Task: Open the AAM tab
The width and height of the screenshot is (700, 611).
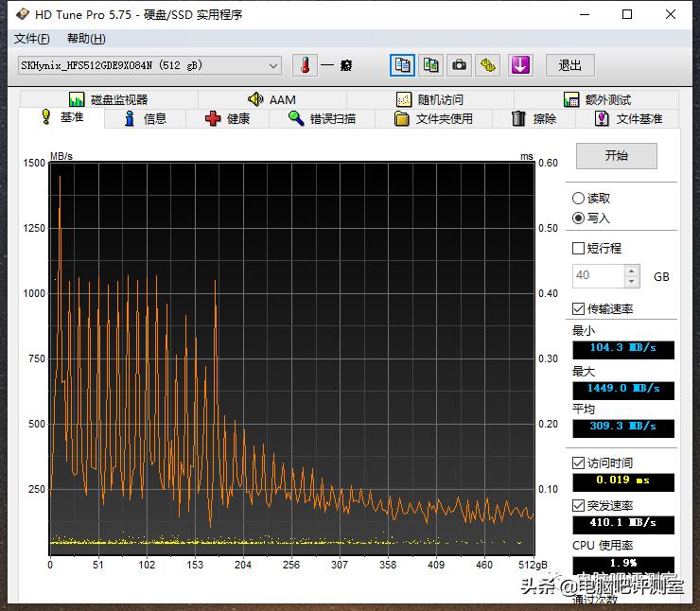Action: (272, 99)
